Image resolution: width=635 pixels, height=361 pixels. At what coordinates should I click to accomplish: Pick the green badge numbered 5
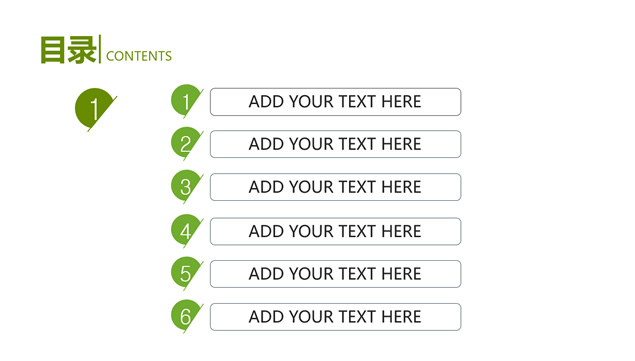tap(187, 273)
